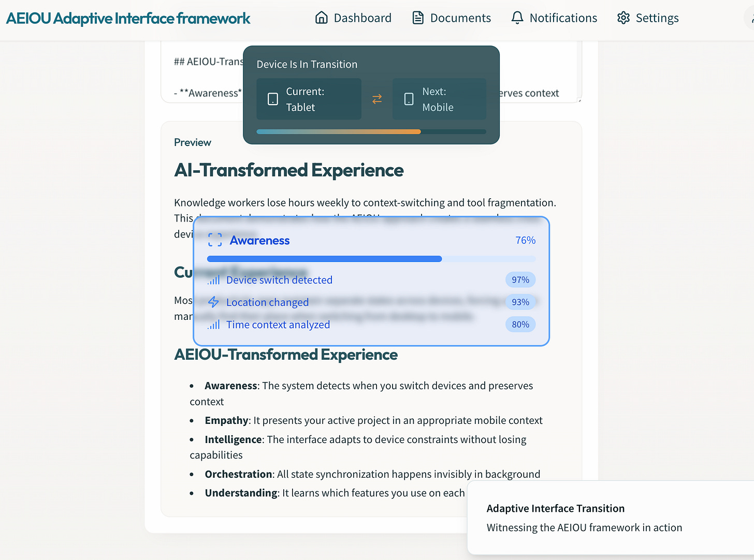This screenshot has width=754, height=560.
Task: Click the lightning icon beside Location changed
Action: (213, 302)
